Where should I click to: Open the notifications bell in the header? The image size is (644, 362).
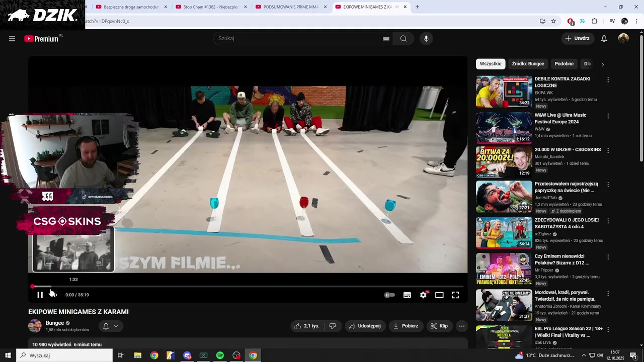pos(604,39)
